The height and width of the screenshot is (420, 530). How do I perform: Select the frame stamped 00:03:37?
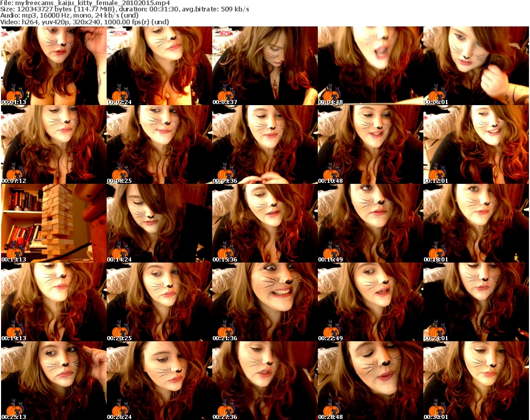264,66
